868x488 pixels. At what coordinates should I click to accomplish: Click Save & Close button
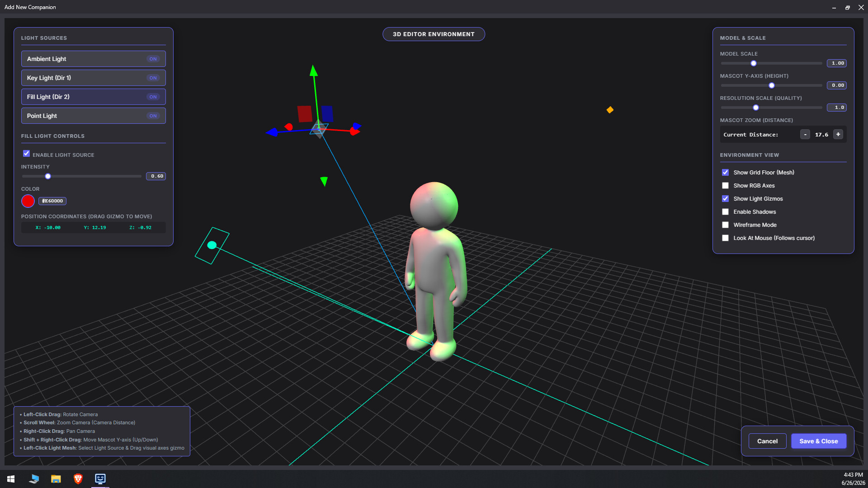[818, 441]
